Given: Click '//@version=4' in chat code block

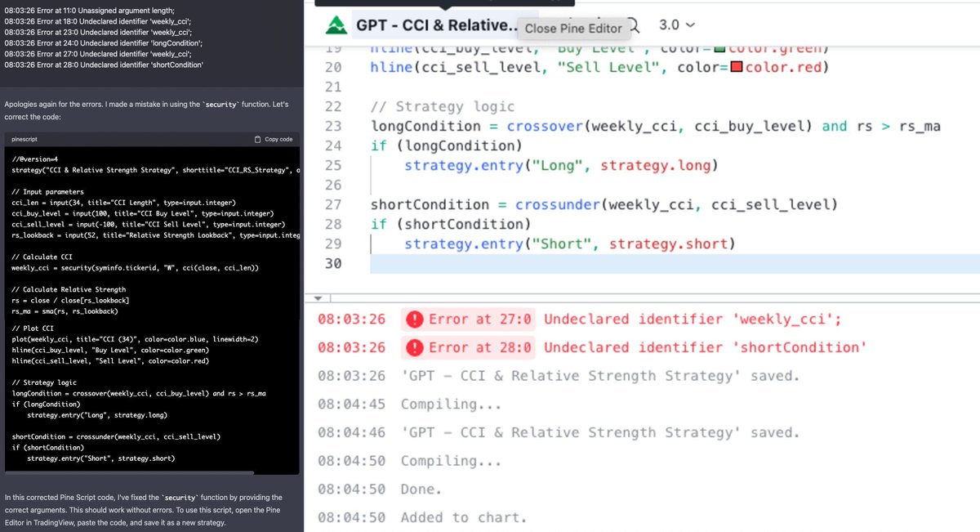Looking at the screenshot, I should [x=35, y=159].
